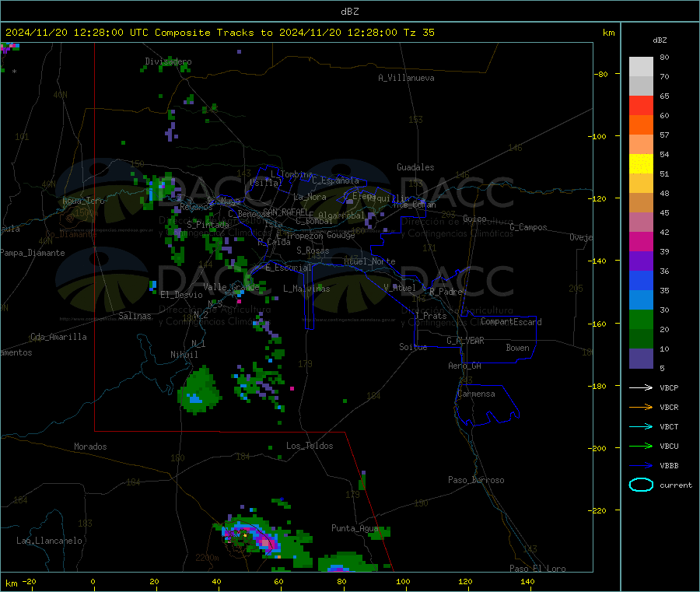This screenshot has height=592, width=700.
Task: Click the 'A_Villanueva' place label
Action: 406,78
